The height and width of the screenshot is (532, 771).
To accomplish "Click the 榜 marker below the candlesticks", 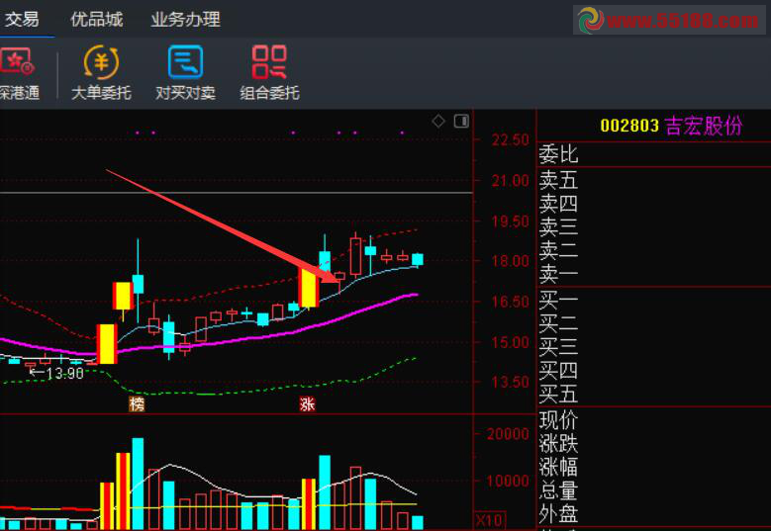I will pos(137,404).
